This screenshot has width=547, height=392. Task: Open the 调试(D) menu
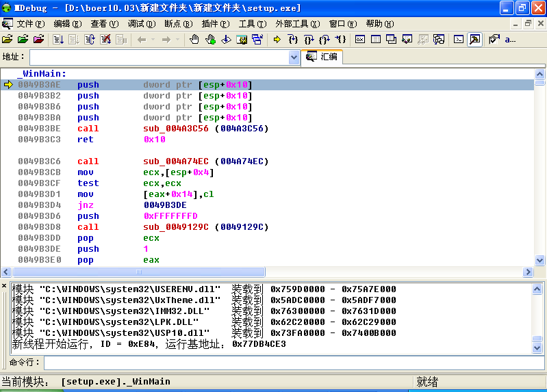coord(141,23)
